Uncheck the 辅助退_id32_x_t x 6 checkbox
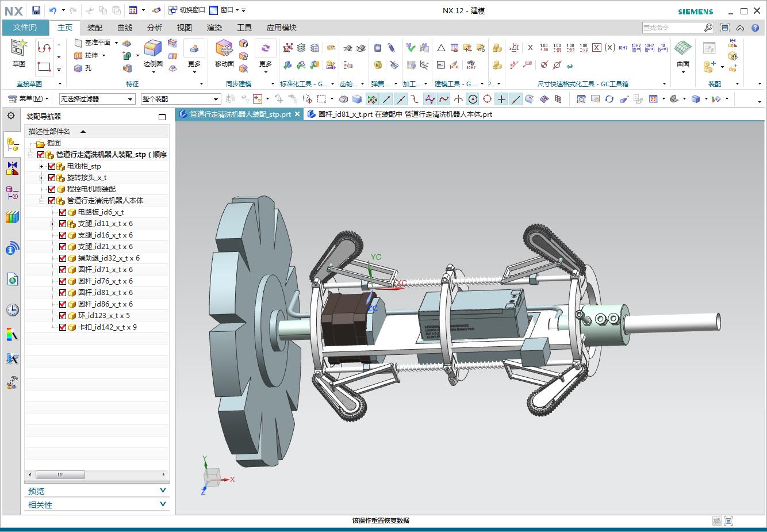Screen dimensions: 767x532 63,258
